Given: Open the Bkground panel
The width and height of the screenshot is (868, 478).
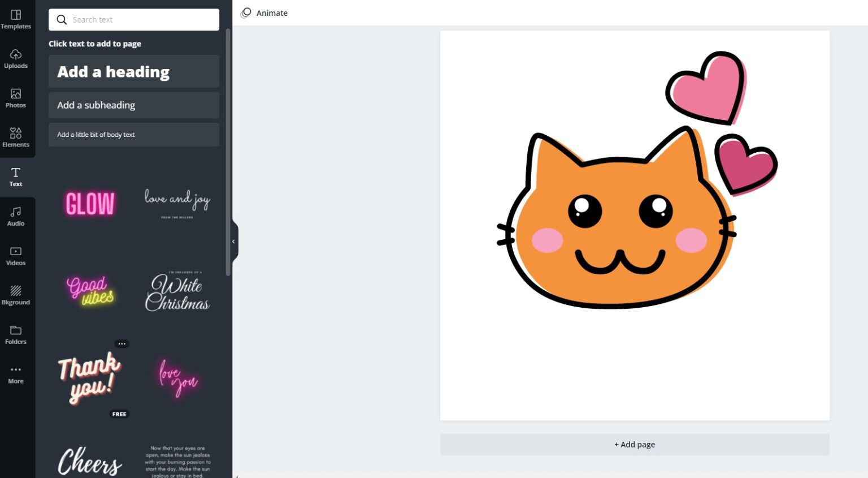Looking at the screenshot, I should pos(16,295).
